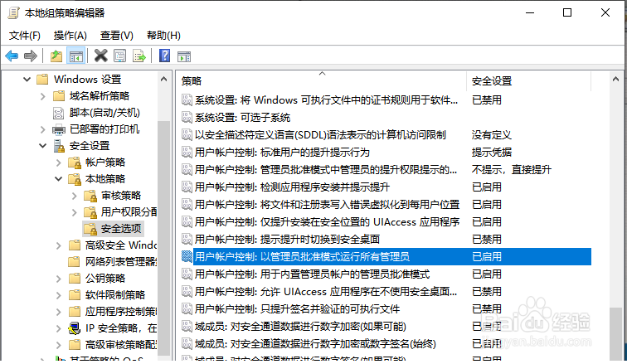Image resolution: width=627 pixels, height=364 pixels.
Task: Click the script icon beside 脚本(启动/关机)
Action: [x=58, y=113]
